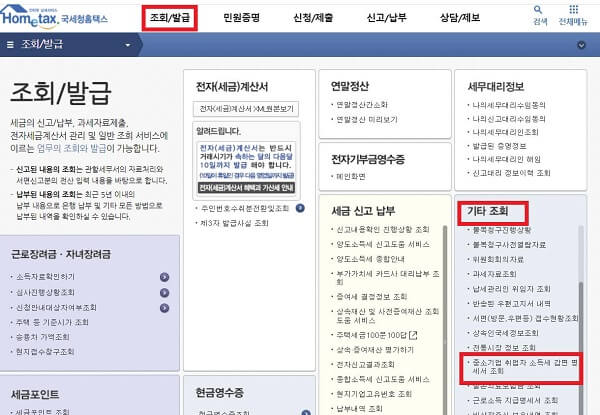Click arrow icon next to 심사진행상황조회
Viewport: 600px width, 415px height.
coord(165,293)
